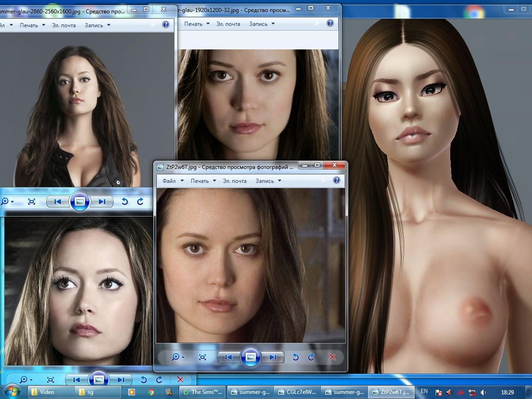Screen dimensions: 532x399
Task: Expand Запись menu in summer-glau-2860 viewer
Action: pyautogui.click(x=97, y=25)
